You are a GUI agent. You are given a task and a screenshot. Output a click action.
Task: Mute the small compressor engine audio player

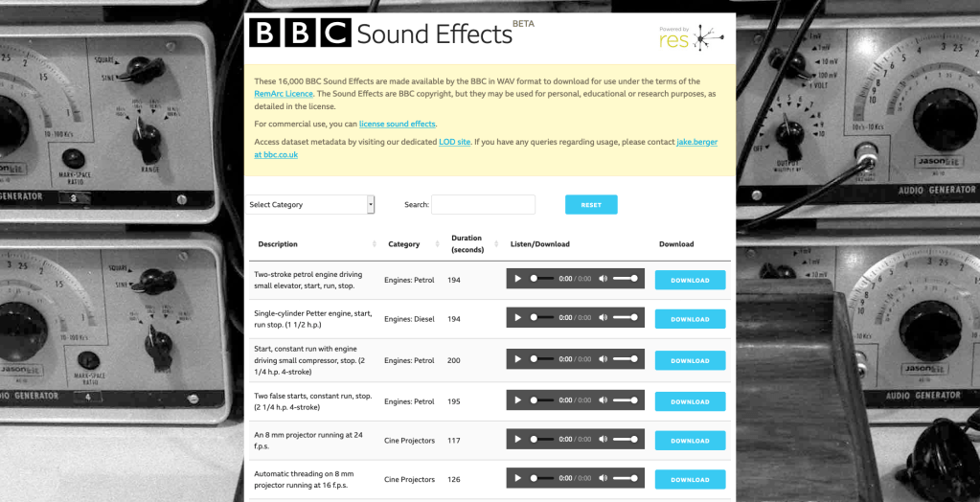point(603,359)
